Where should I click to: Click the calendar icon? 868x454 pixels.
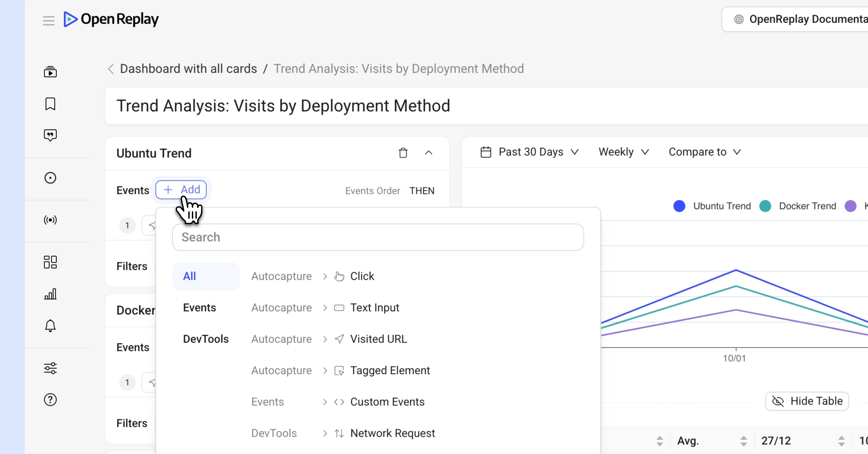[486, 152]
